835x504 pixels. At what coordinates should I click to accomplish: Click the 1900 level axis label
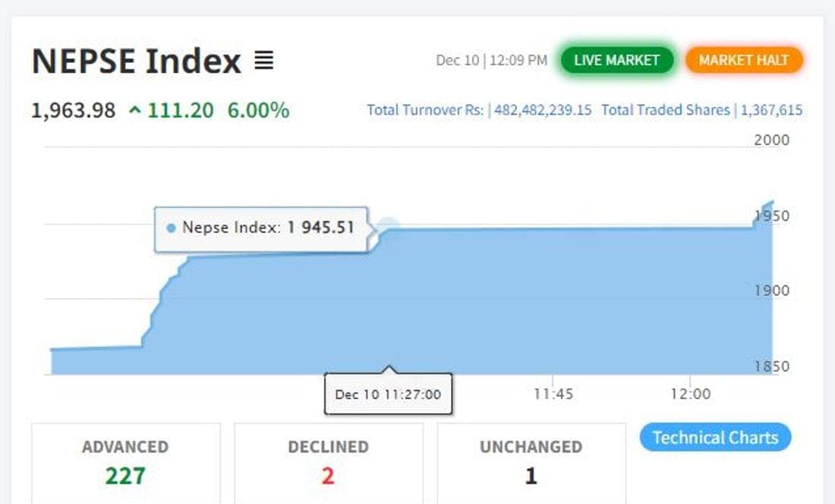(x=771, y=291)
